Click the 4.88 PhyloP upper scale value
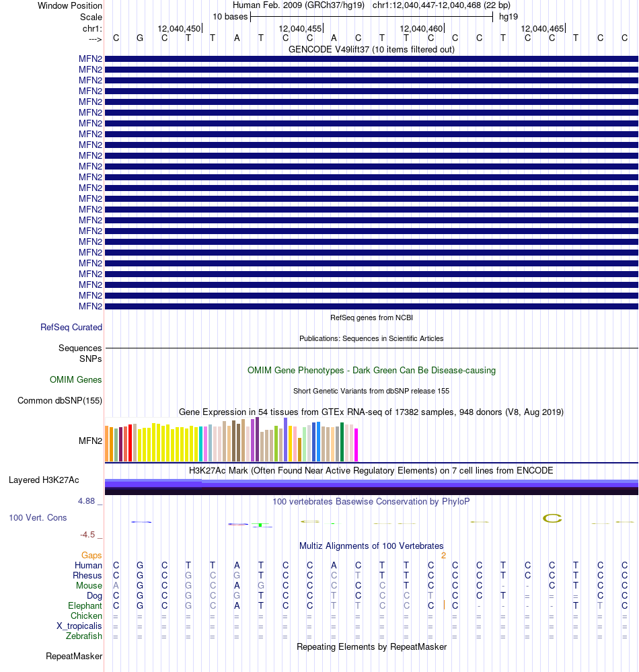This screenshot has height=672, width=639. (x=86, y=501)
